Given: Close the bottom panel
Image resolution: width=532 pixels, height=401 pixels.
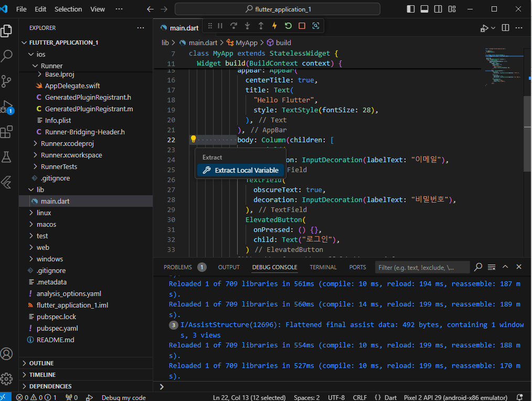Looking at the screenshot, I should [519, 267].
